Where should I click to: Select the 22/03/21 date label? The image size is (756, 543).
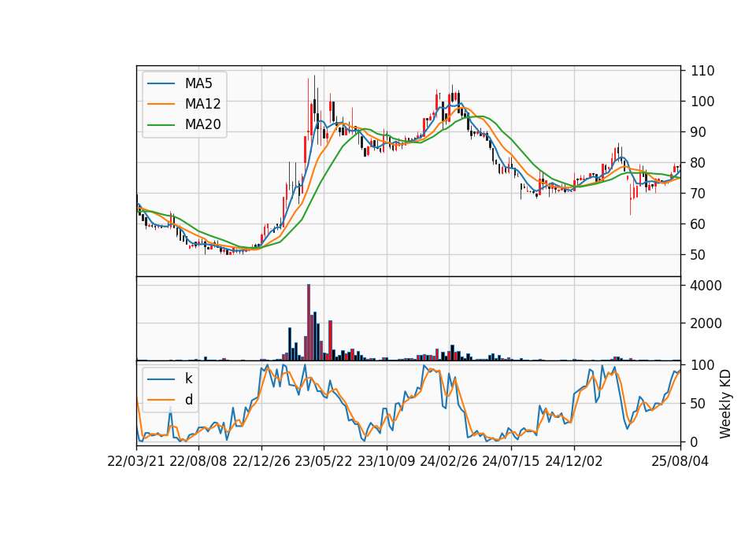pos(136,461)
